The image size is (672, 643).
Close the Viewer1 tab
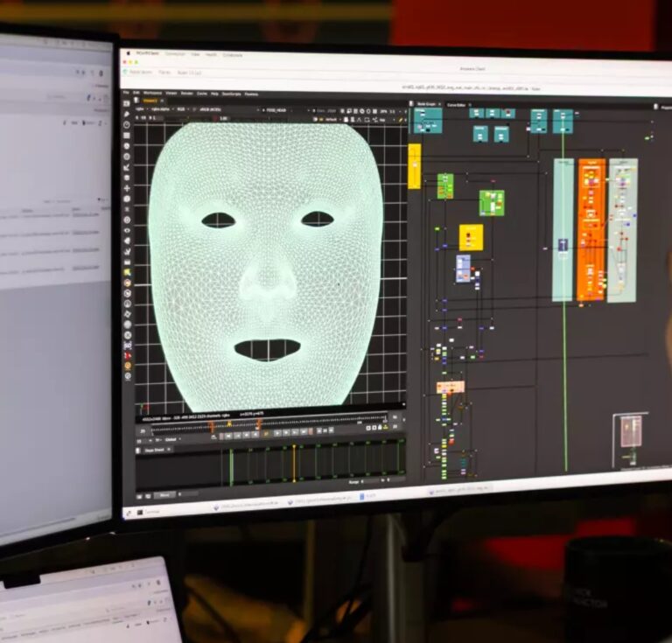point(162,101)
